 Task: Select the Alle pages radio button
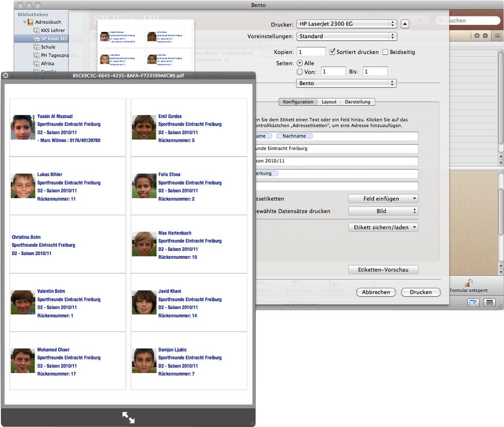point(300,63)
